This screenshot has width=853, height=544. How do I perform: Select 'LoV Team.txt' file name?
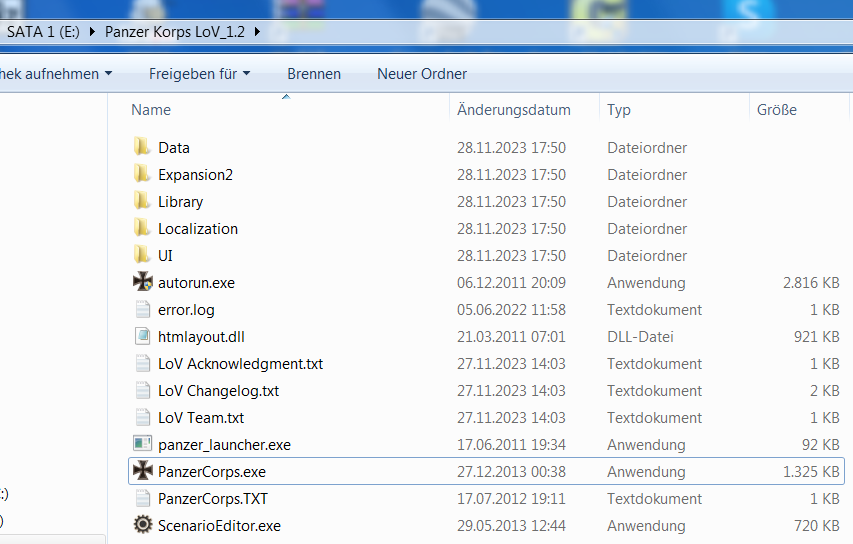coord(201,418)
